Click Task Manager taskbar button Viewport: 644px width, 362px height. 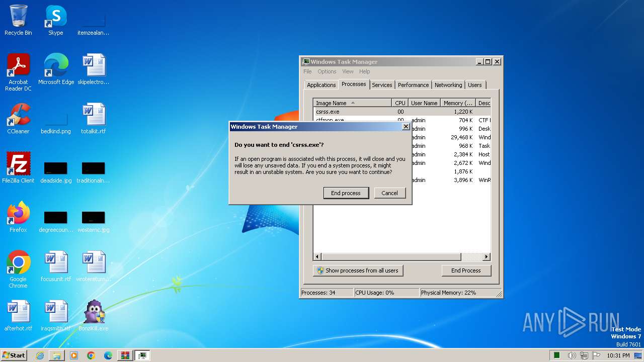point(142,355)
